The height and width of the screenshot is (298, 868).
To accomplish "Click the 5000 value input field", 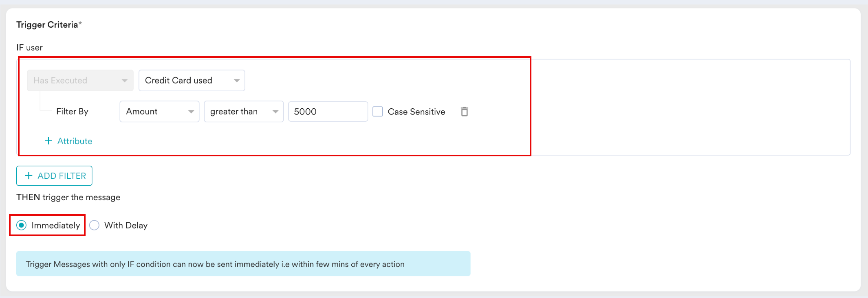I will tap(328, 112).
